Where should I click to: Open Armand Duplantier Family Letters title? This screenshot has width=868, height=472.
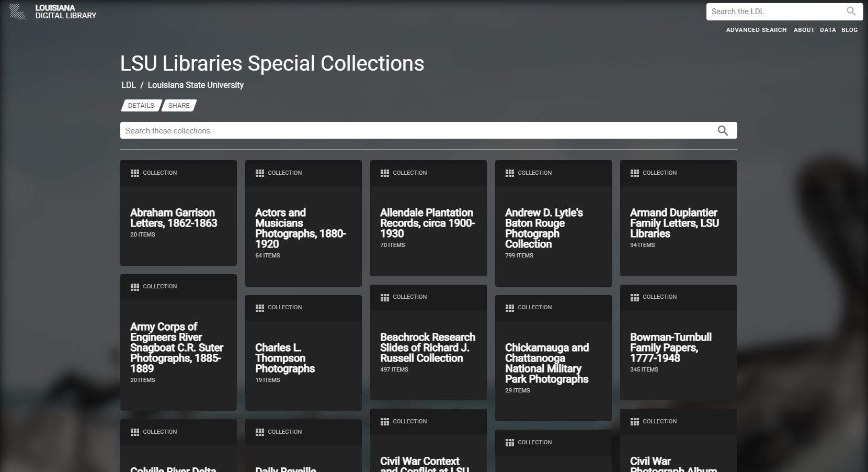[x=675, y=223]
